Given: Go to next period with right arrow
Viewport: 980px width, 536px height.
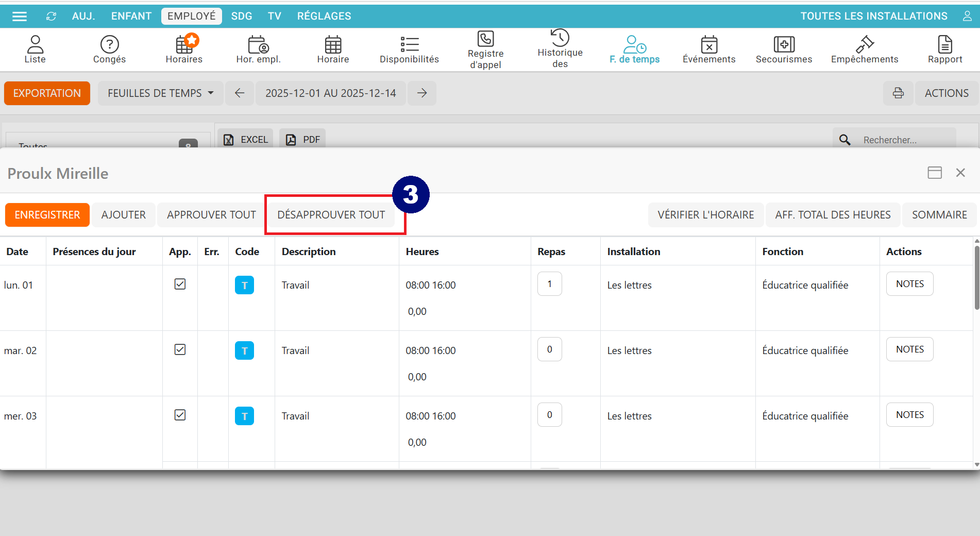Looking at the screenshot, I should (422, 93).
